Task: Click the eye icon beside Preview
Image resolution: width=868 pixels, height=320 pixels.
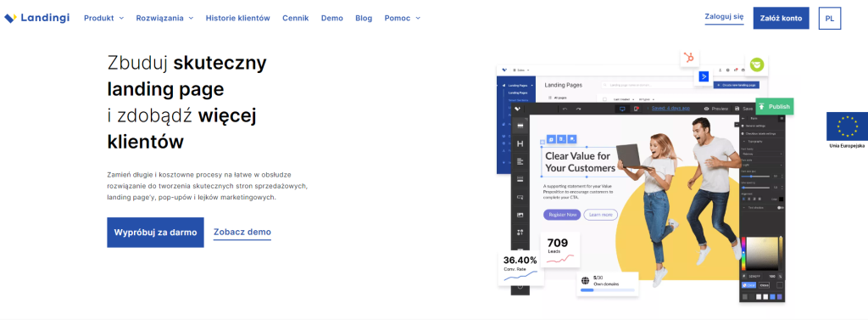Action: (706, 109)
